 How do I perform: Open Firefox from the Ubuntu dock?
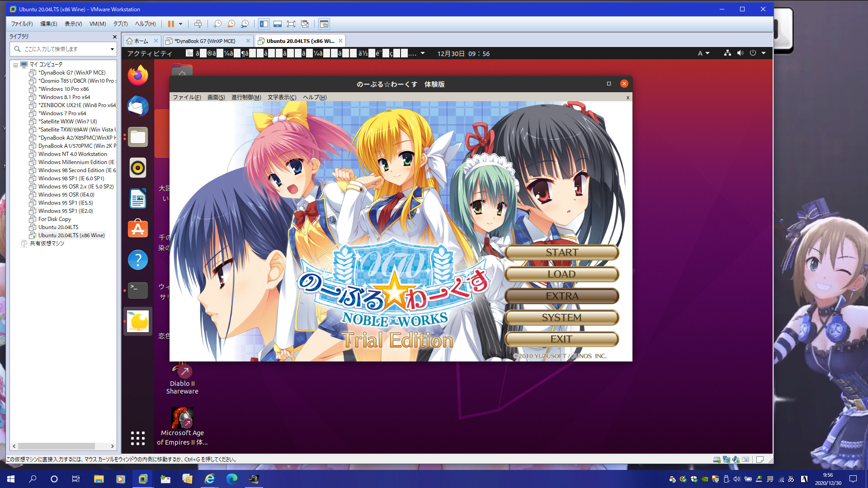pyautogui.click(x=138, y=75)
